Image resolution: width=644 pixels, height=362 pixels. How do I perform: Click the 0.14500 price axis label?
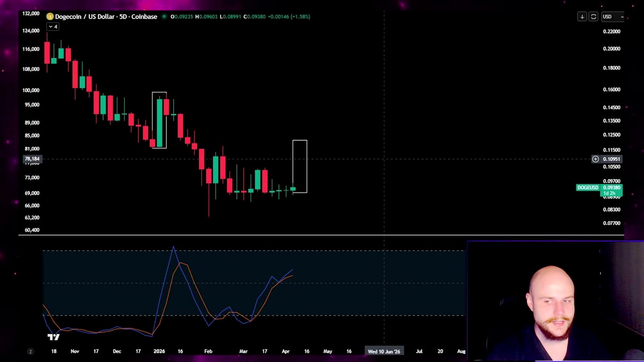611,108
